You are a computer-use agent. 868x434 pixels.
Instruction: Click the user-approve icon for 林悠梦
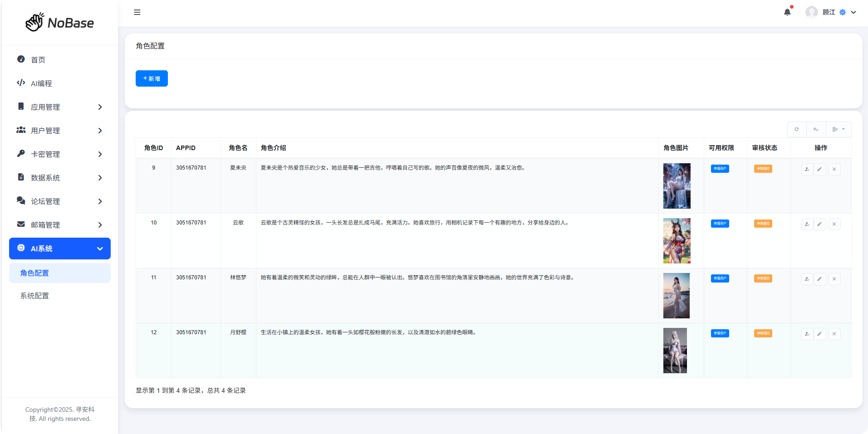pyautogui.click(x=807, y=279)
